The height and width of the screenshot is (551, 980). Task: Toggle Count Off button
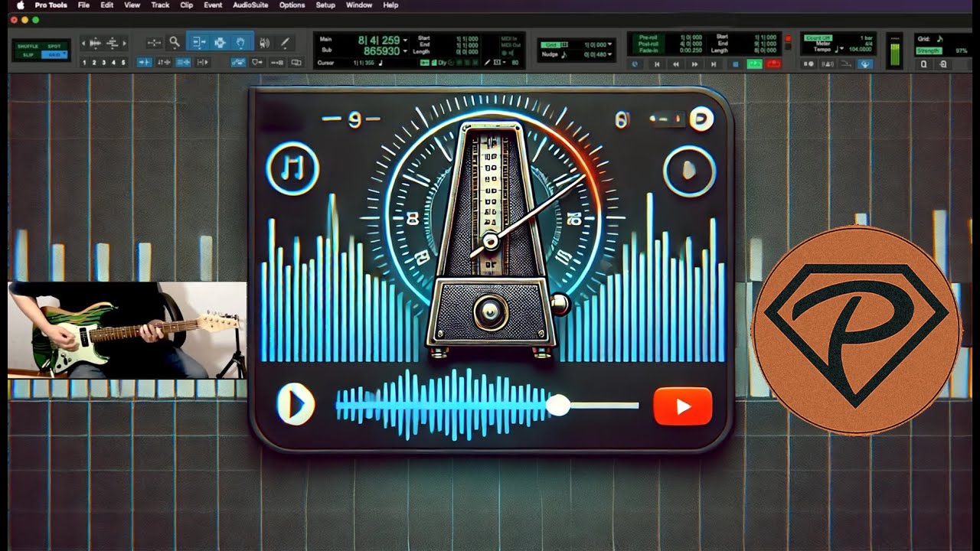click(818, 37)
